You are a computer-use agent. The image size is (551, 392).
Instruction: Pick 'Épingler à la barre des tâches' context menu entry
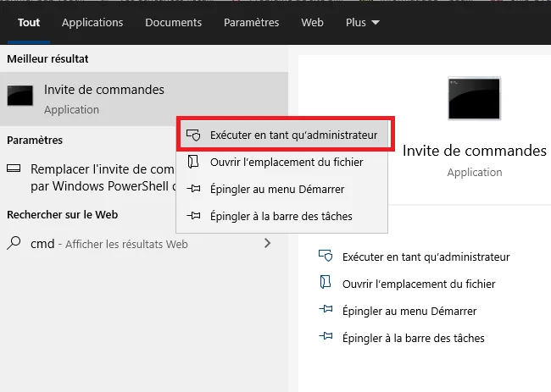pos(281,216)
